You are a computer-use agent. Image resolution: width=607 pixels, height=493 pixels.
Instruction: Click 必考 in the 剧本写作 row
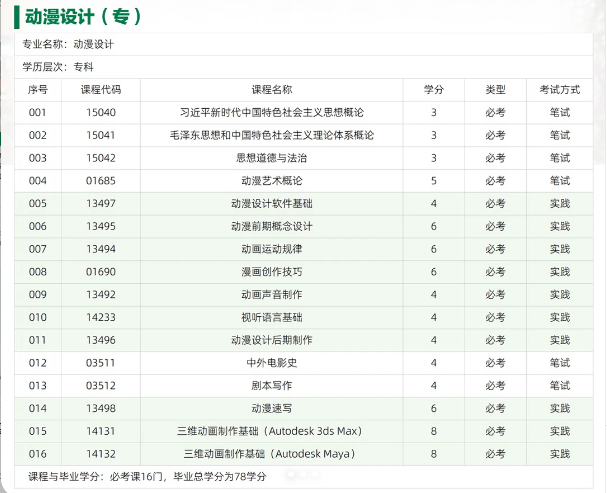pos(496,386)
